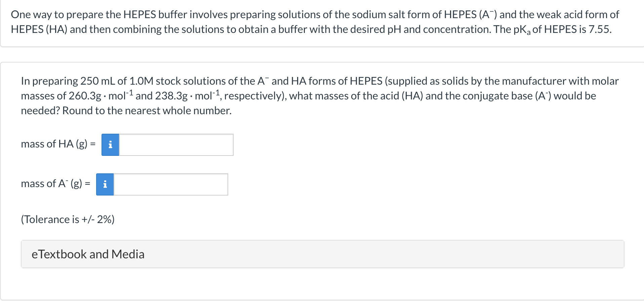Select the blue assistance icon for A⁻ field
This screenshot has height=301, width=644.
[105, 184]
